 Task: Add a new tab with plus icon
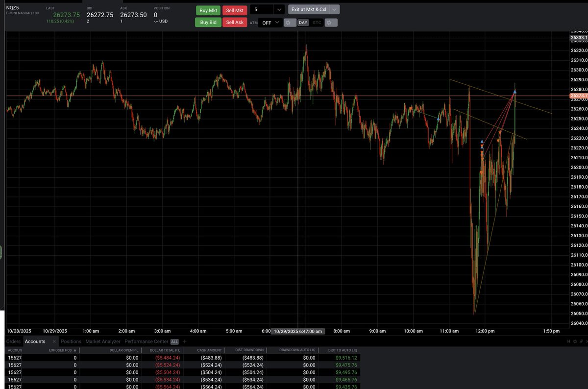pos(185,341)
